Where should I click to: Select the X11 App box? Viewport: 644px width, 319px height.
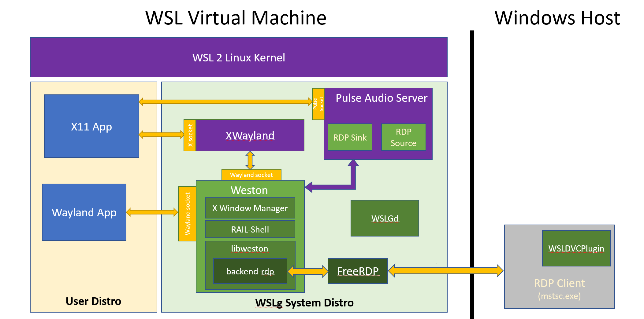coord(91,126)
